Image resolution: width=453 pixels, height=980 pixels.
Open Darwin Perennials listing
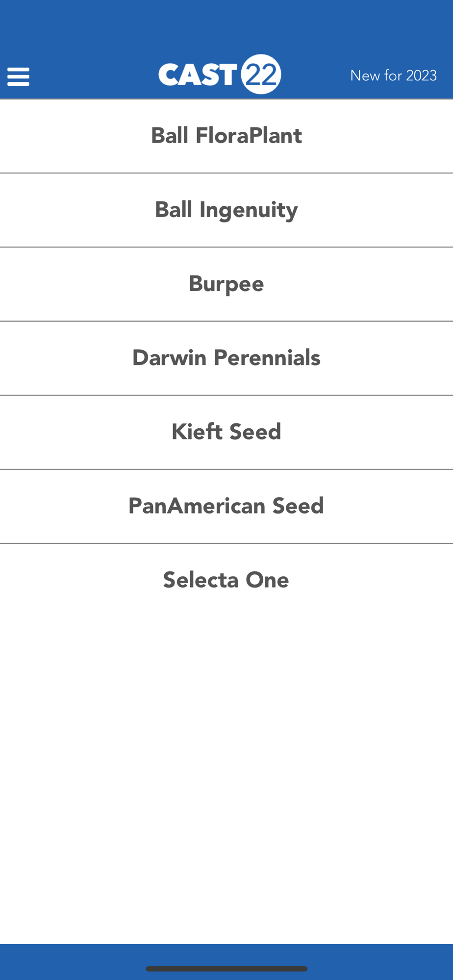226,358
